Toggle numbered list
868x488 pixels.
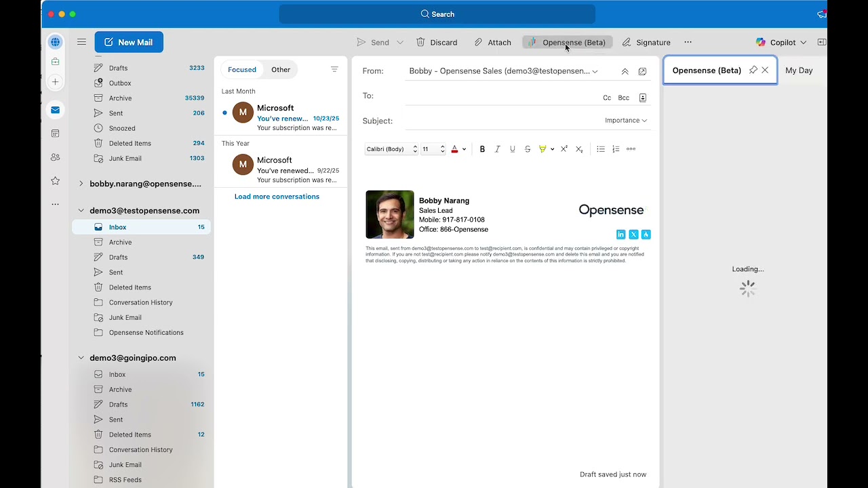pos(616,149)
